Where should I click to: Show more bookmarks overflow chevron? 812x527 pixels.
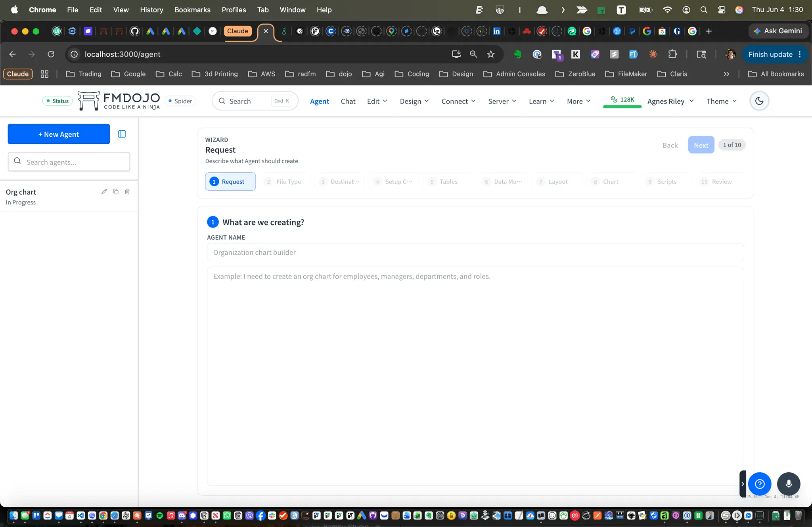tap(726, 74)
